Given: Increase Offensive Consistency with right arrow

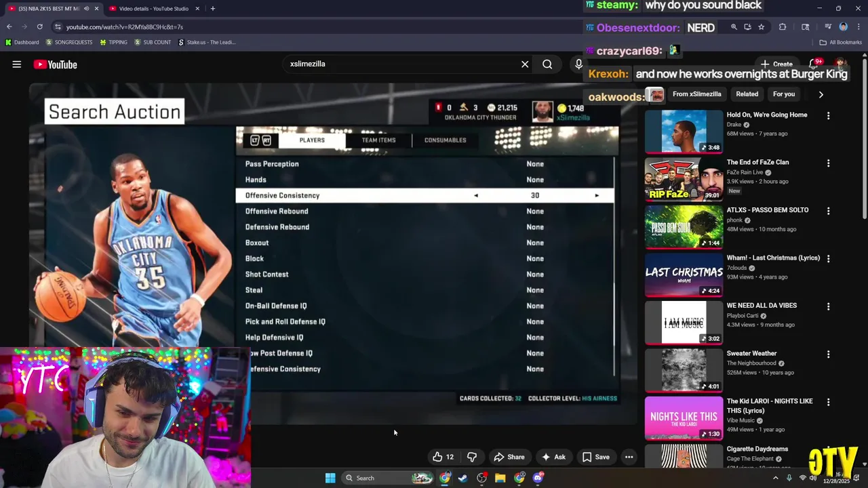Looking at the screenshot, I should pos(597,195).
